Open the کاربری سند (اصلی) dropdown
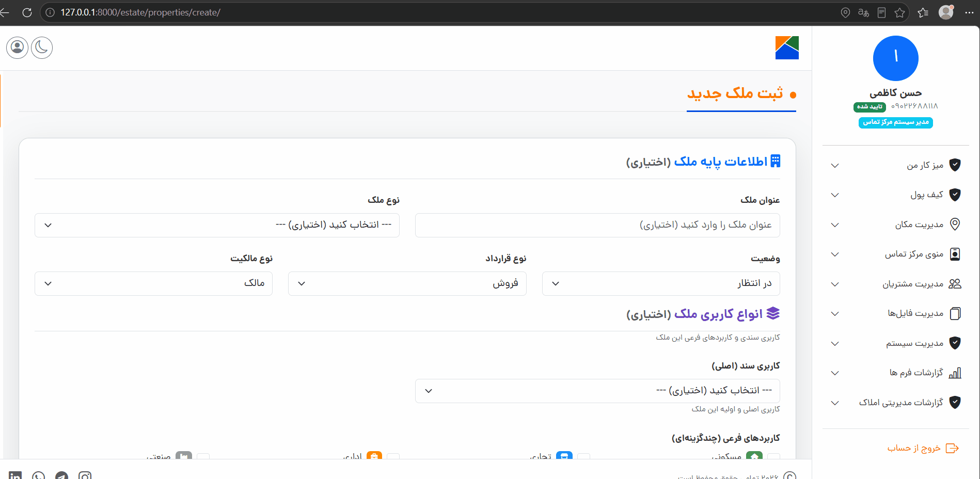Screen dimensions: 980x479 [597, 391]
